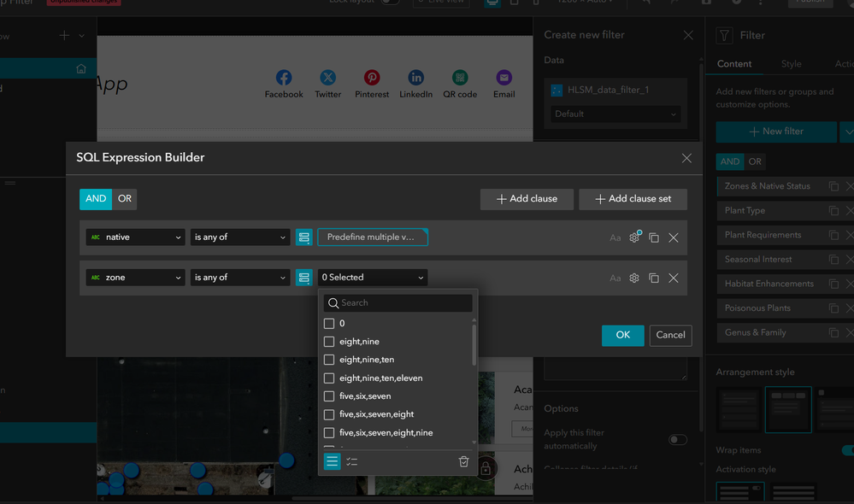Image resolution: width=854 pixels, height=504 pixels.
Task: Close the SQL Expression Builder dialog
Action: (x=686, y=158)
